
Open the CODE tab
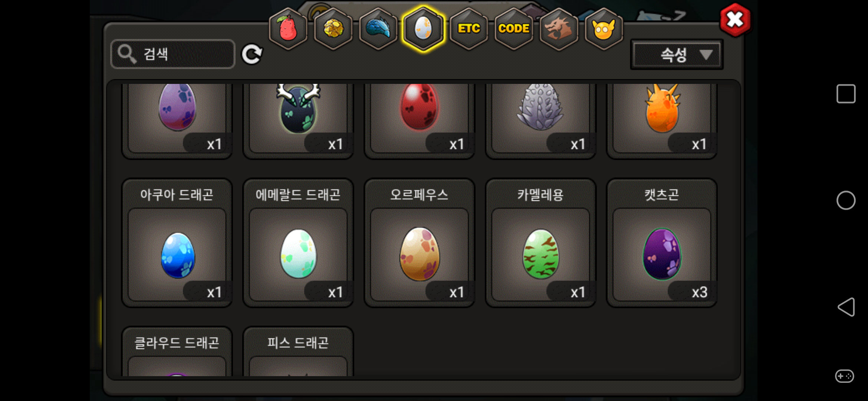pyautogui.click(x=514, y=29)
